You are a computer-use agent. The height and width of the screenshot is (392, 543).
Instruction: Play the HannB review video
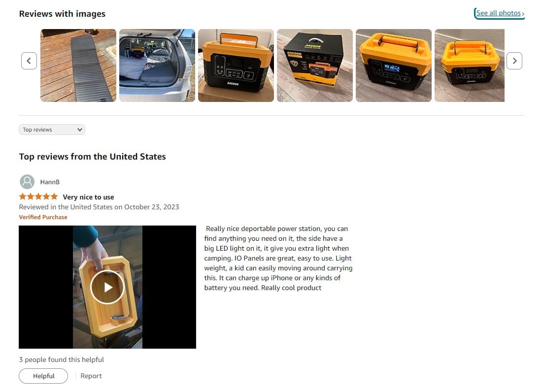coord(107,287)
